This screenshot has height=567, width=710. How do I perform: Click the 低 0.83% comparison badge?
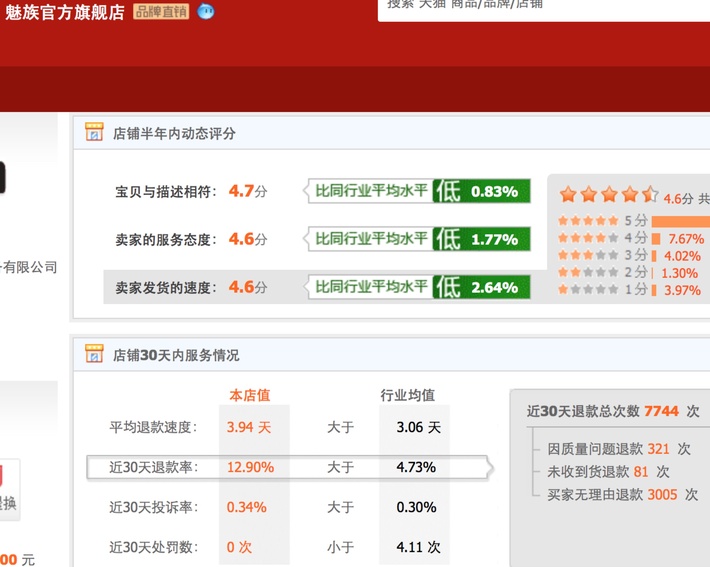(x=481, y=191)
